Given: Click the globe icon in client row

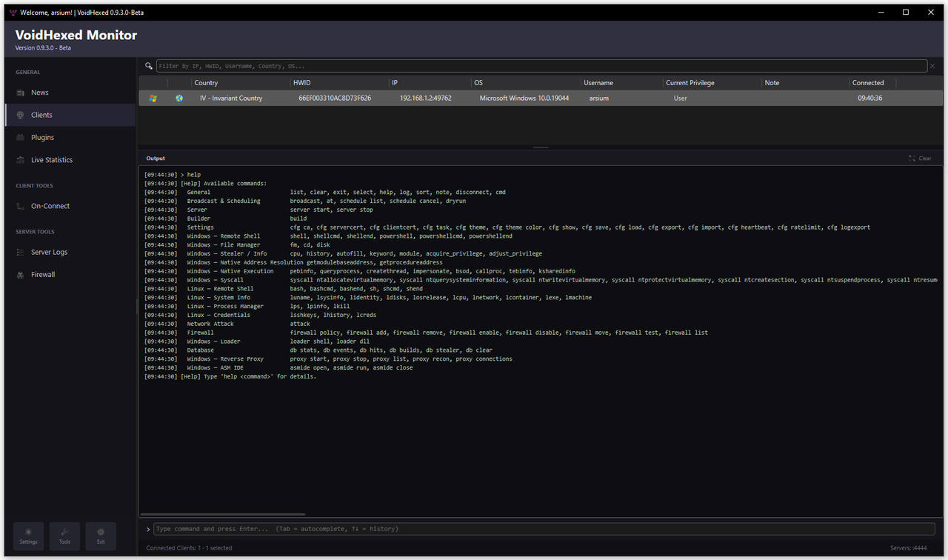Looking at the screenshot, I should 179,98.
